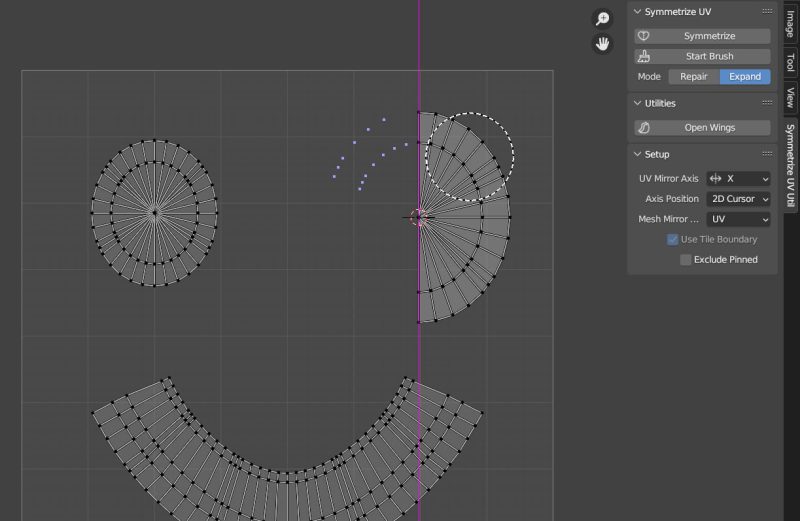Click the zoom view magnifier icon
The image size is (800, 521).
(602, 19)
